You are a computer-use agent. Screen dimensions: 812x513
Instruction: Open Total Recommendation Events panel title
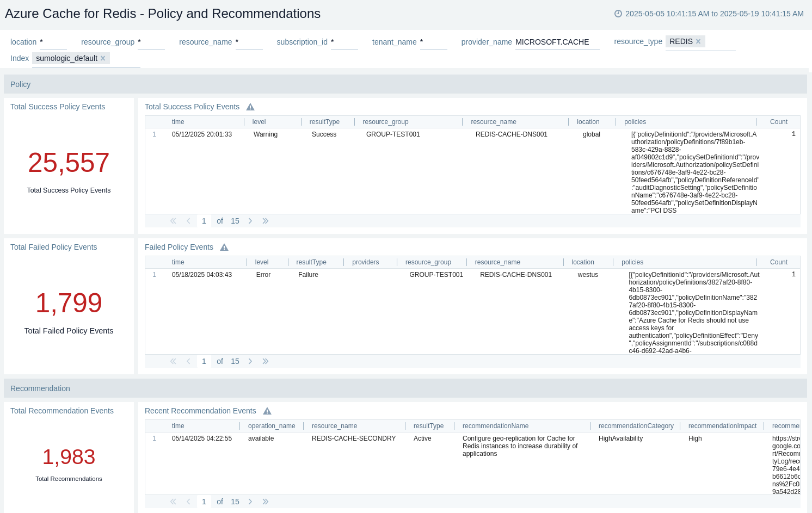(62, 411)
